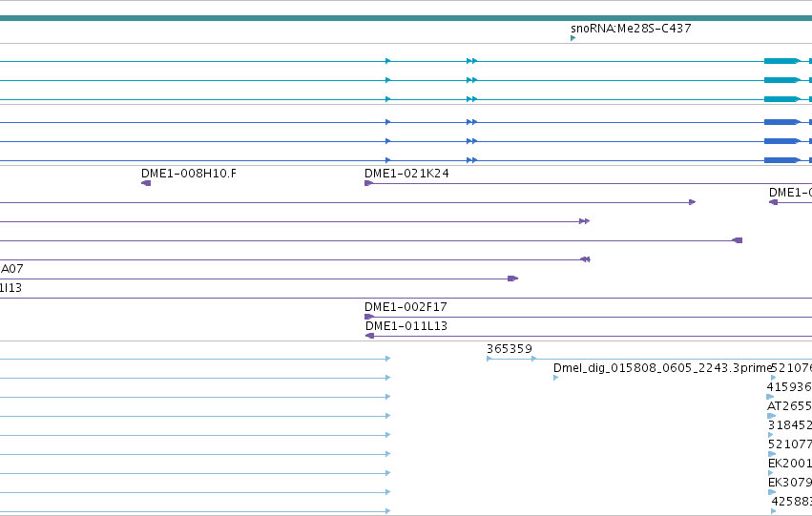Screen dimensions: 812x516
Task: Click the double arrow marker on the second teal transcript
Action: 471,80
